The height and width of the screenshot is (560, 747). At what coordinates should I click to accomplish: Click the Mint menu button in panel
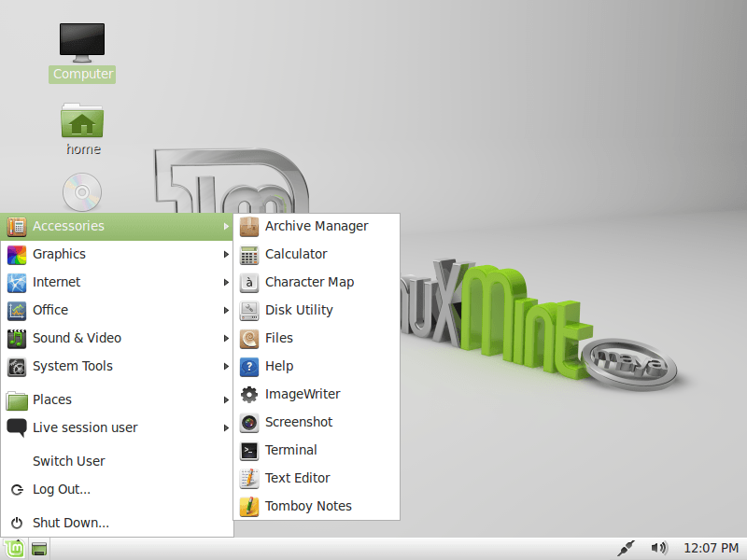(14, 549)
